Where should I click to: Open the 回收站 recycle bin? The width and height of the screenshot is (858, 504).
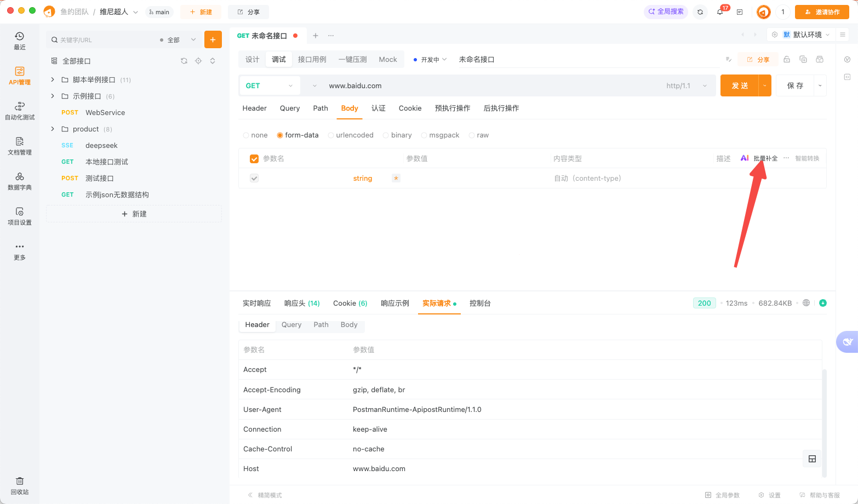(20, 486)
